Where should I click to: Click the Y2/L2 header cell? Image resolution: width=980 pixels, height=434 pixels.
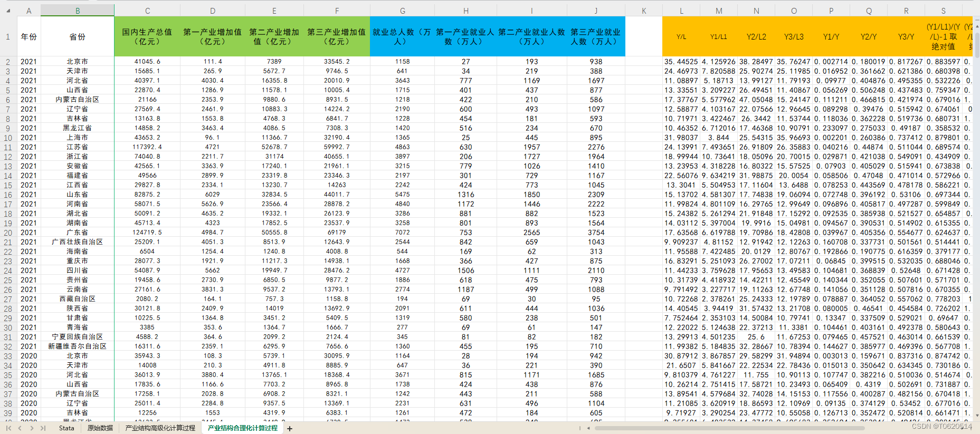point(756,36)
